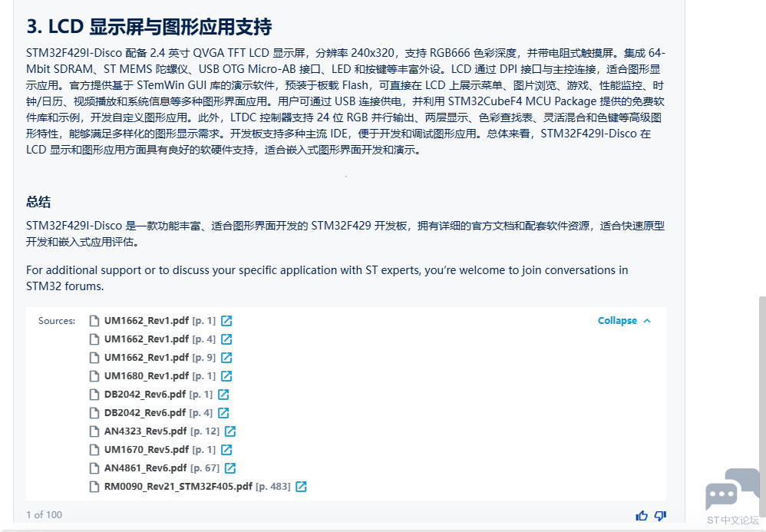The height and width of the screenshot is (532, 766).
Task: Click document icon beside RM0090_Rev21_STM32F405.pdf
Action: pyautogui.click(x=94, y=487)
